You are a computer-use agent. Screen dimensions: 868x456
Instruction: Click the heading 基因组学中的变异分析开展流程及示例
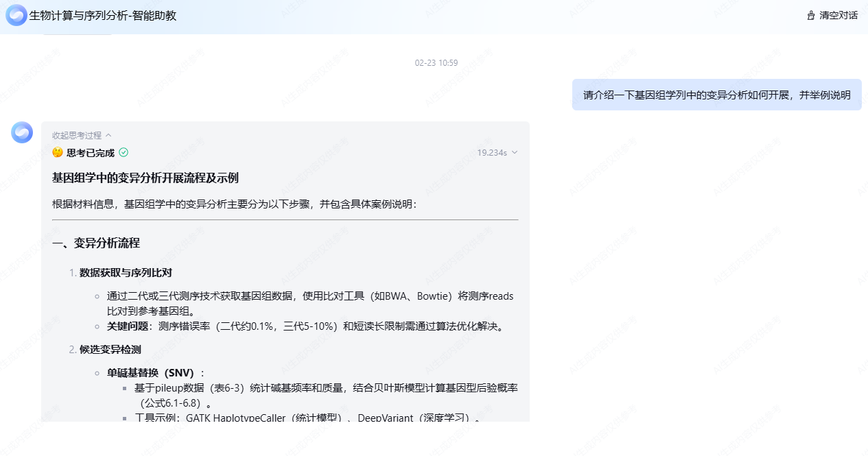[145, 178]
